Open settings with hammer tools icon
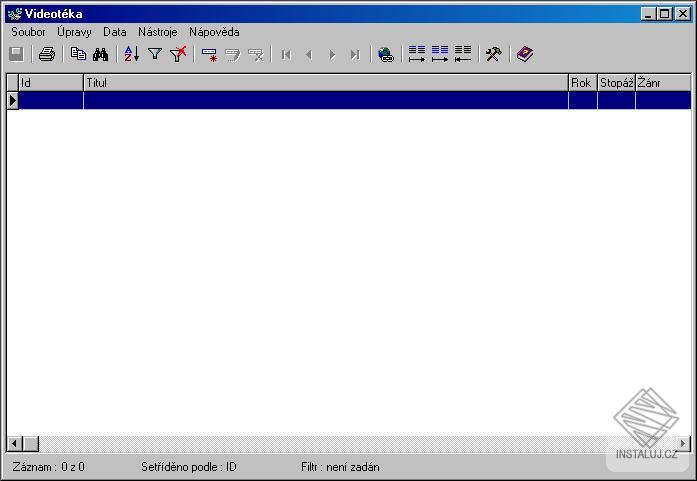Screen dimensions: 697x481 493,54
